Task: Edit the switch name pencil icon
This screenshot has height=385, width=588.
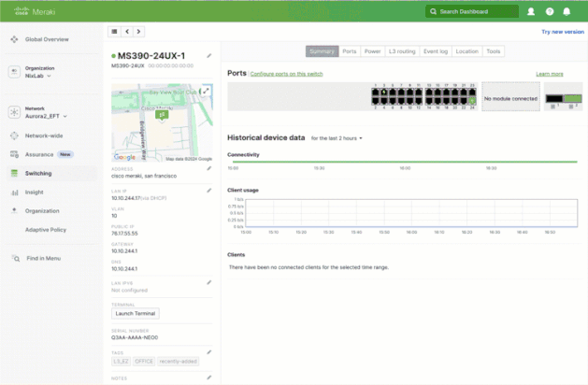Action: pyautogui.click(x=208, y=56)
